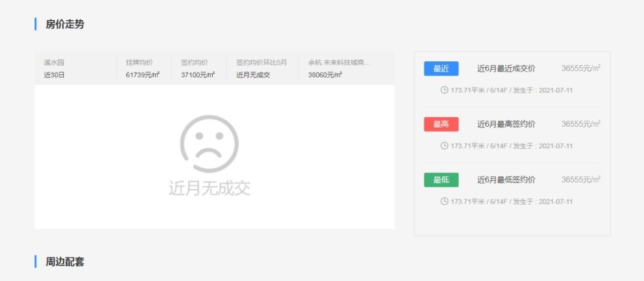
Task: Select the 周边配套 section heading
Action: coord(65,262)
